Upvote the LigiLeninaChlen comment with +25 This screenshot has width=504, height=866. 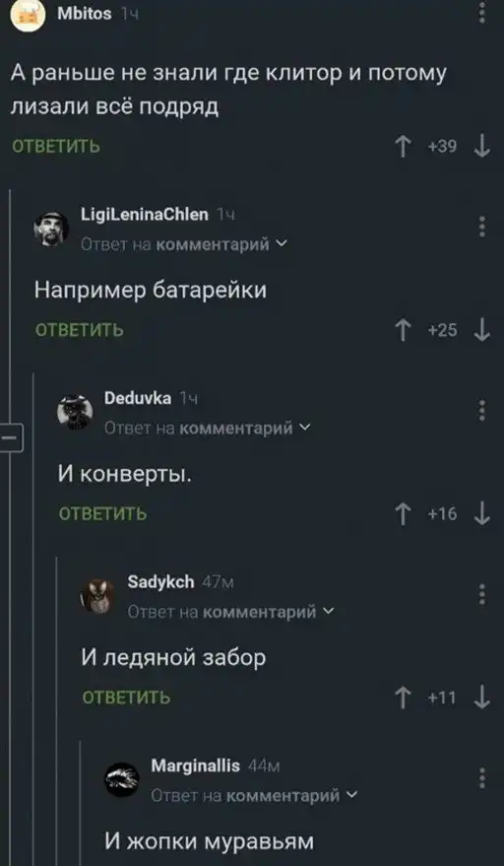click(x=404, y=331)
